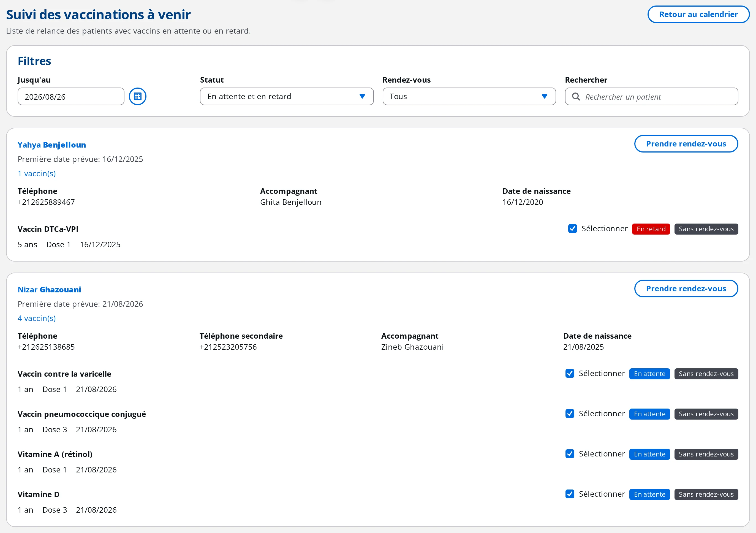756x533 pixels.
Task: Click Première date prévue: 21/08/2026 text
Action: tap(80, 304)
